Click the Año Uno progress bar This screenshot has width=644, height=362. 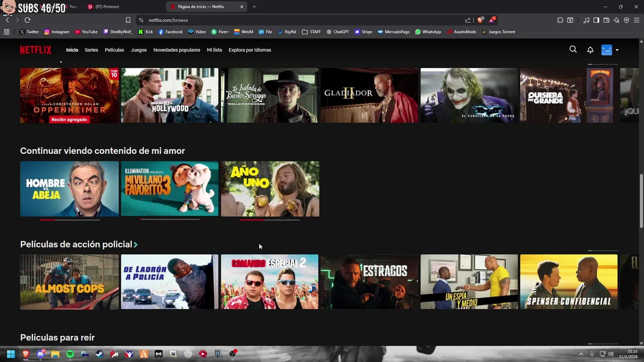tap(270, 220)
